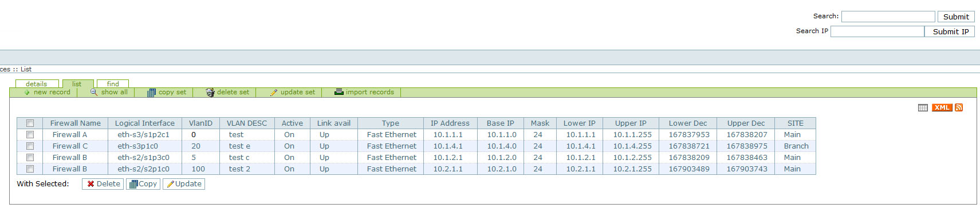Check the eth-s2/s2p1c0 row checkbox
Screen dimensions: 980x212
(30, 169)
